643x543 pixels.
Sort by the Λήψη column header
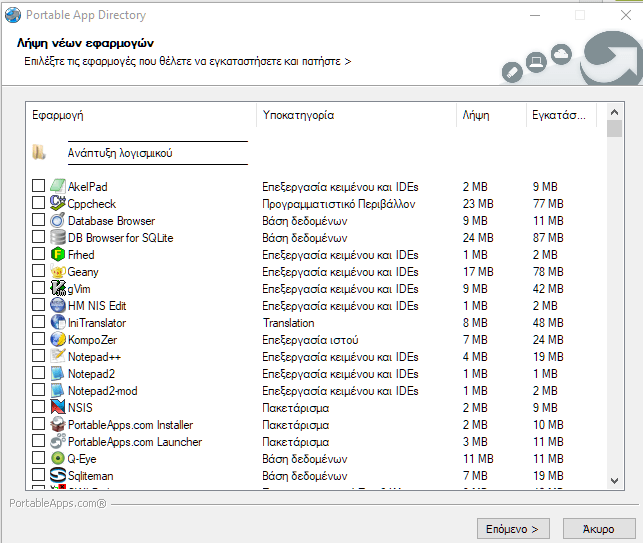tap(491, 115)
